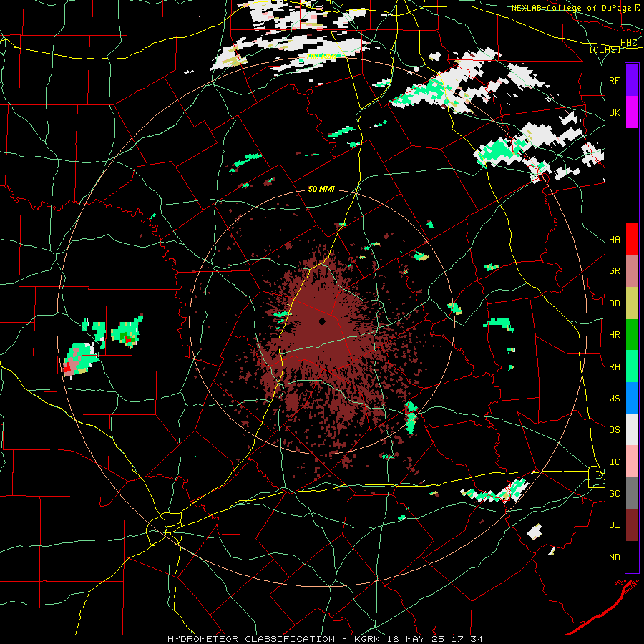The image size is (644, 644).
Task: Click the UK legend label
Action: [x=614, y=112]
